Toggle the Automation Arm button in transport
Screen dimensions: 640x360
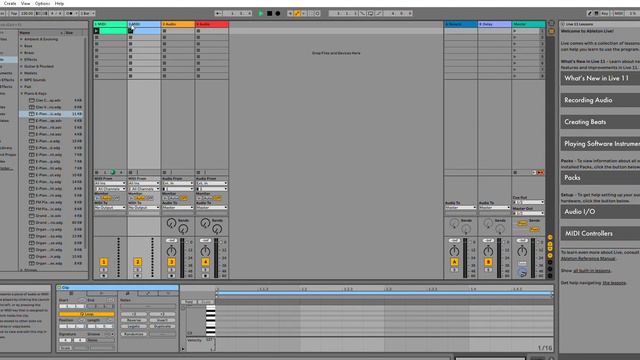[x=297, y=13]
